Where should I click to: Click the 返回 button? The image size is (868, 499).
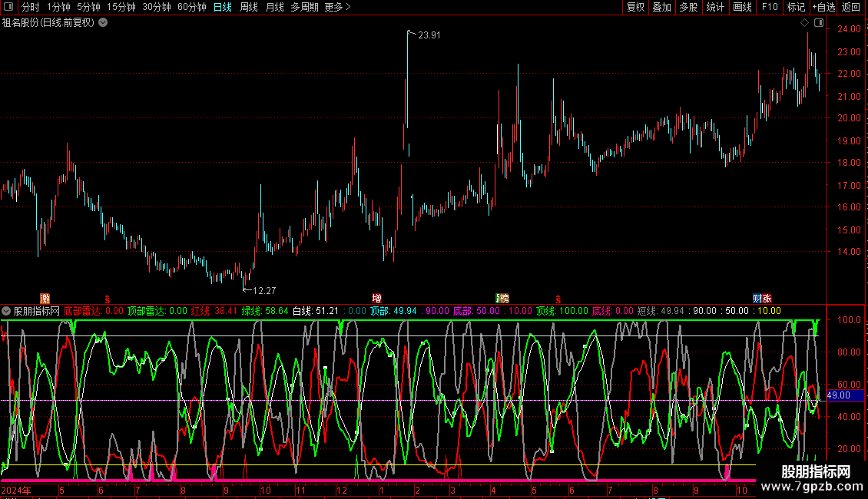[851, 7]
